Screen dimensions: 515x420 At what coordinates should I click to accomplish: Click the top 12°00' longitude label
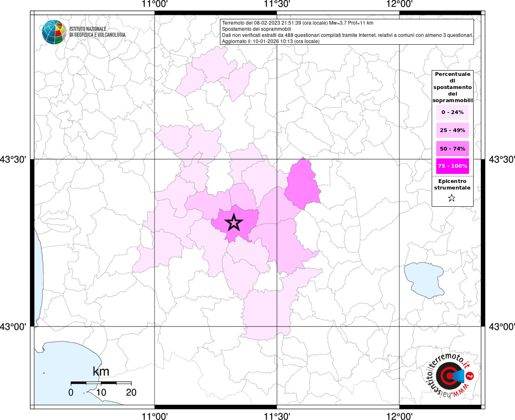(400, 4)
